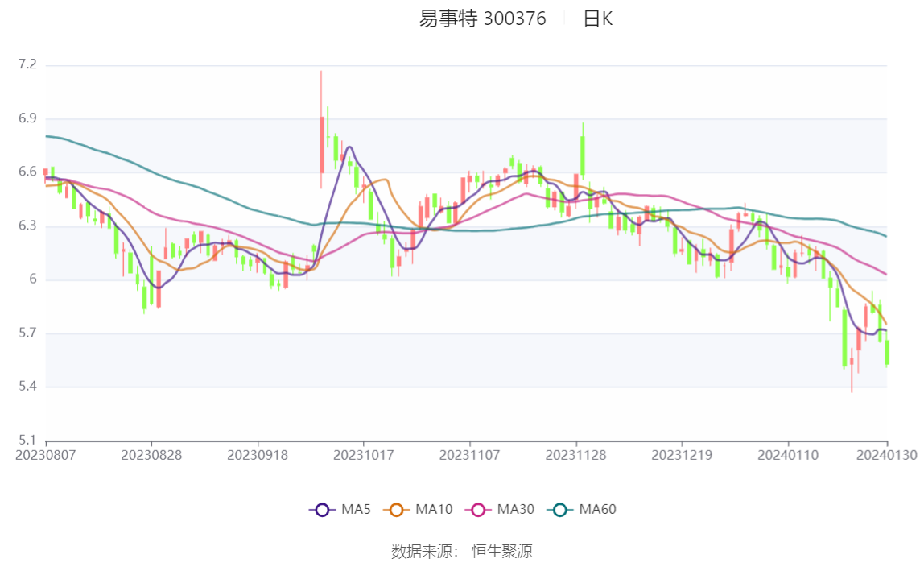Click the 20231128 date axis label
Image resolution: width=924 pixels, height=563 pixels.
[575, 456]
